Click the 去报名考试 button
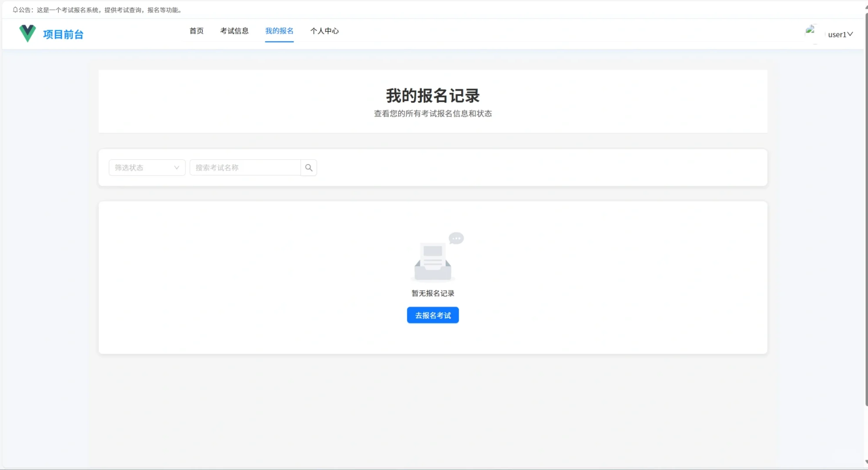Image resolution: width=868 pixels, height=470 pixels. 432,315
